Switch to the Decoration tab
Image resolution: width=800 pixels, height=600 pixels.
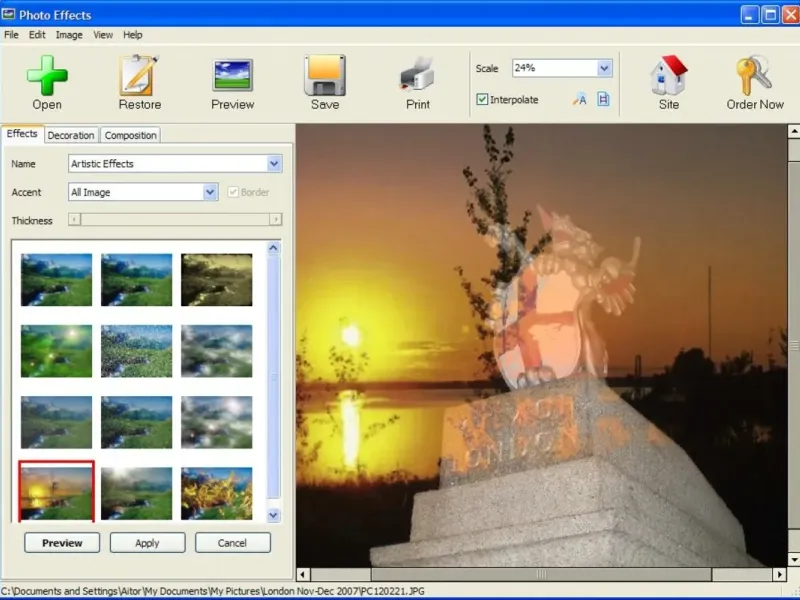tap(71, 135)
